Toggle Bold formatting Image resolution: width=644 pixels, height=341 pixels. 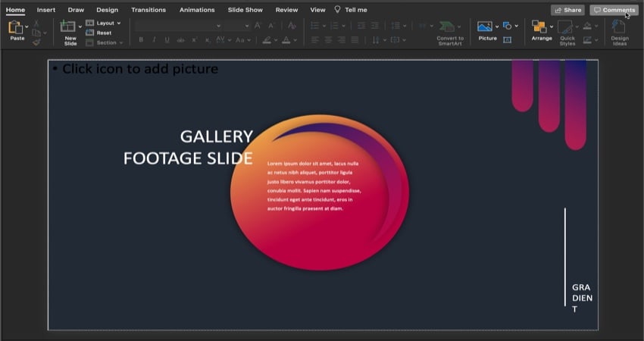[x=141, y=40]
